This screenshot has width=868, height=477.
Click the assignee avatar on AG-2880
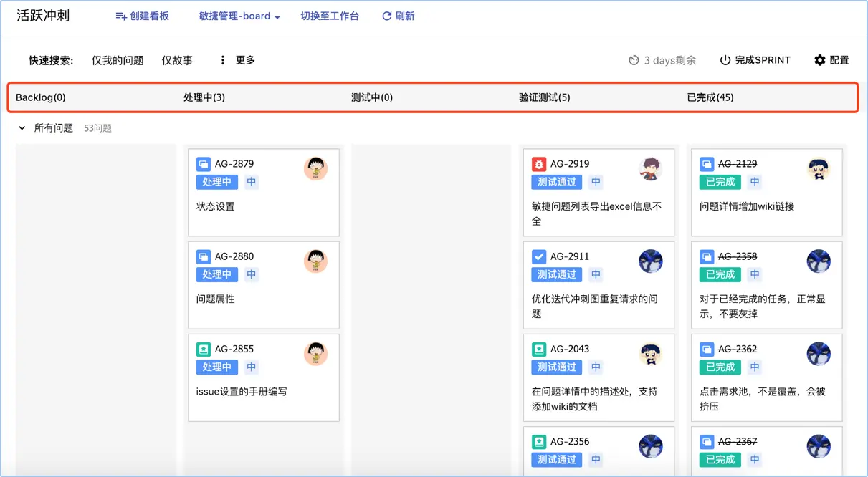[x=315, y=261]
